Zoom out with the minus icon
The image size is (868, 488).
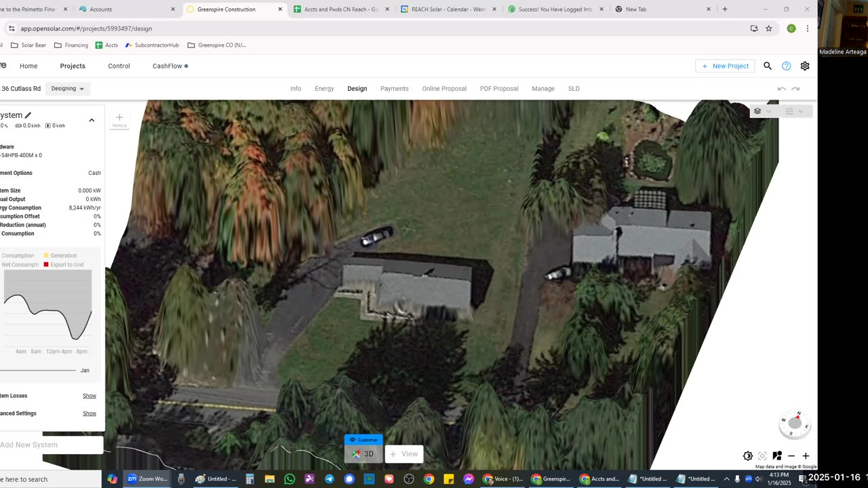(x=791, y=456)
